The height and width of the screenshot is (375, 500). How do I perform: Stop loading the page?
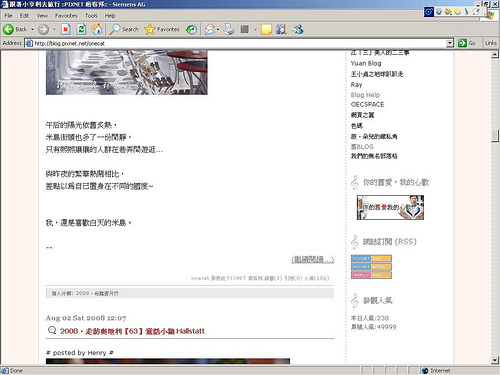coord(66,29)
